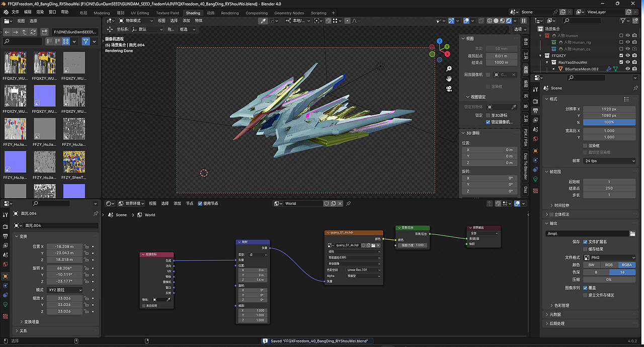Click the resolution percentage 100% slider
644x347 pixels.
point(609,122)
